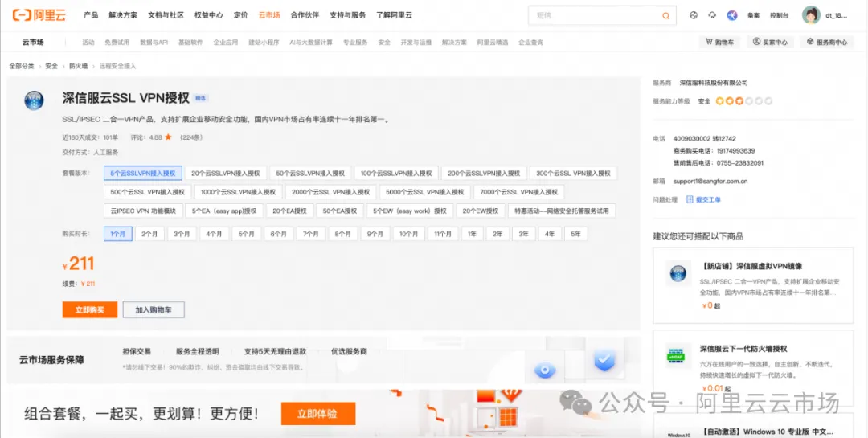Viewport: 868px width, 438px height.
Task: Open the compass icon in the top bar
Action: click(x=694, y=15)
